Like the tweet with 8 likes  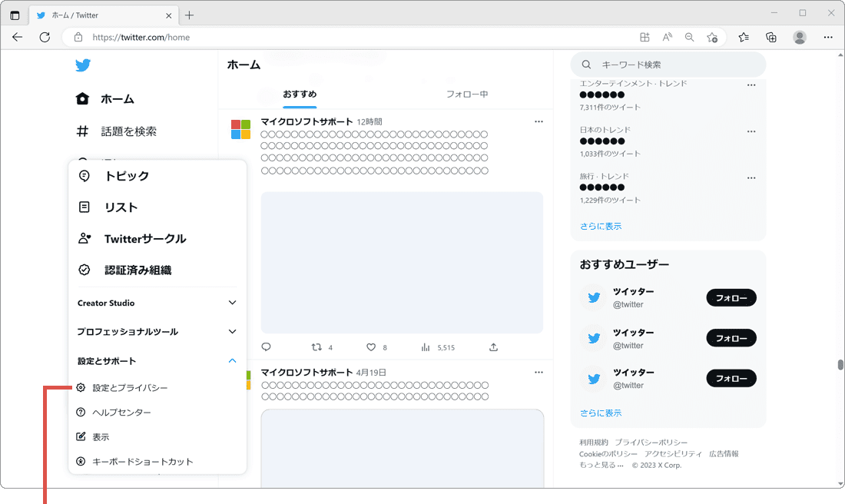pos(370,347)
